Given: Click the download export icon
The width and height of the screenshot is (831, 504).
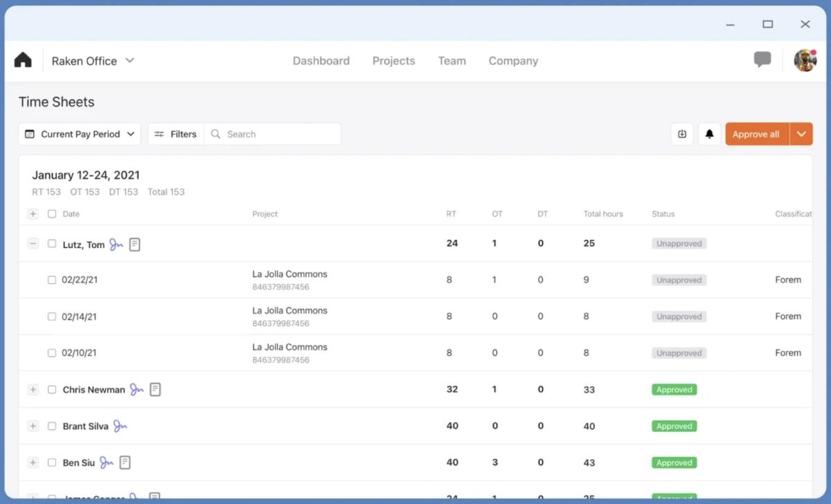Looking at the screenshot, I should (x=682, y=134).
